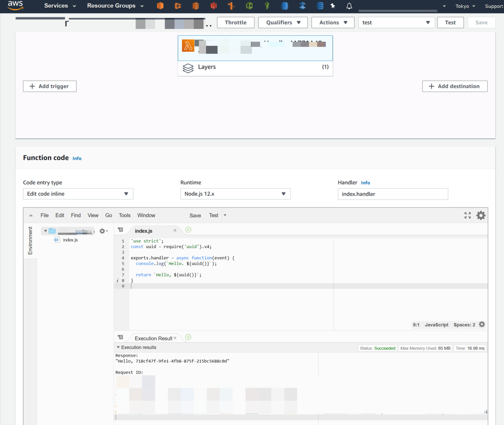Open the environment tree gear menu

103,231
